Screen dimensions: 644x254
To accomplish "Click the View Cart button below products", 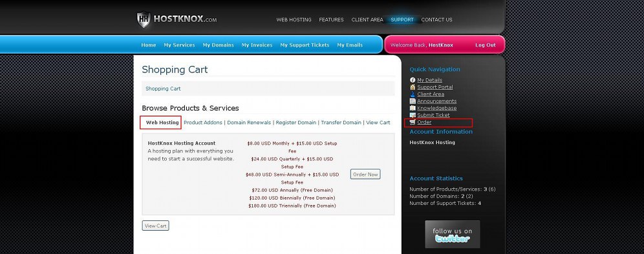I will (x=155, y=226).
